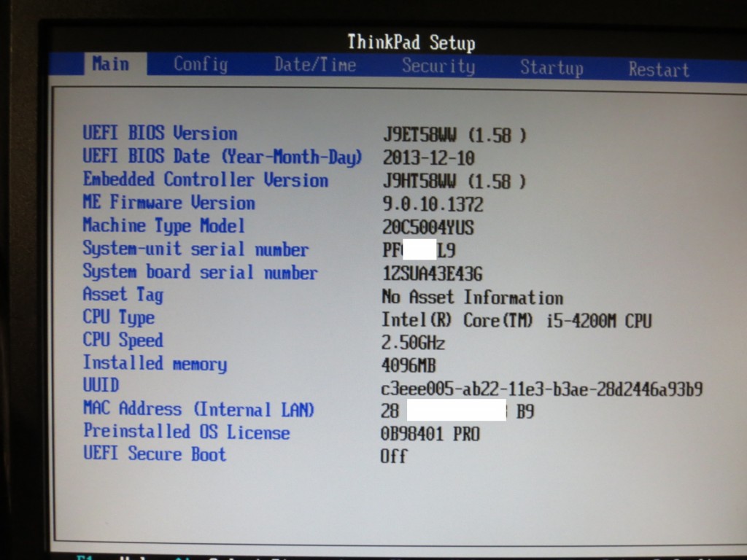
Task: Select the UUID value starting c3eee005
Action: (542, 389)
